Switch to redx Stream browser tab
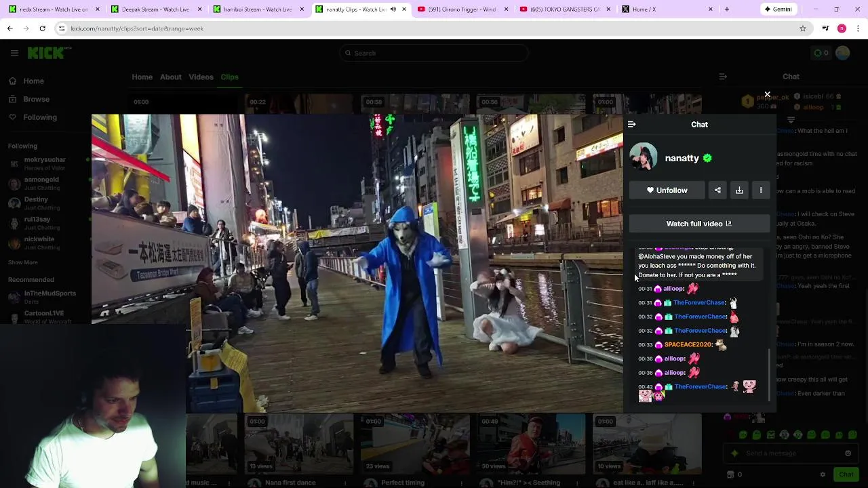The width and height of the screenshot is (868, 488). [52, 9]
